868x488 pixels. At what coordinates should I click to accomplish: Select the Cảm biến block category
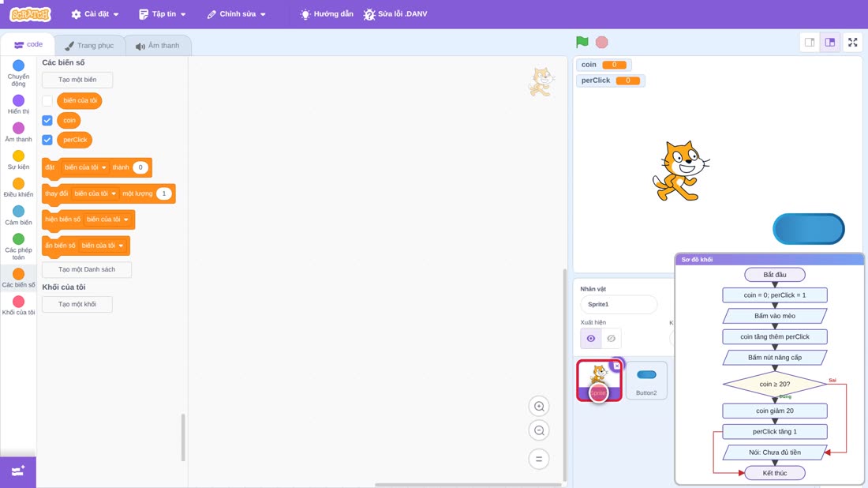click(18, 216)
